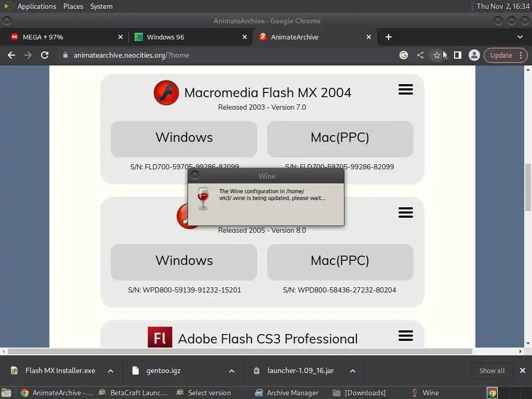Switch to AnimateArchive taskbar window
This screenshot has width=532, height=399.
(57, 393)
